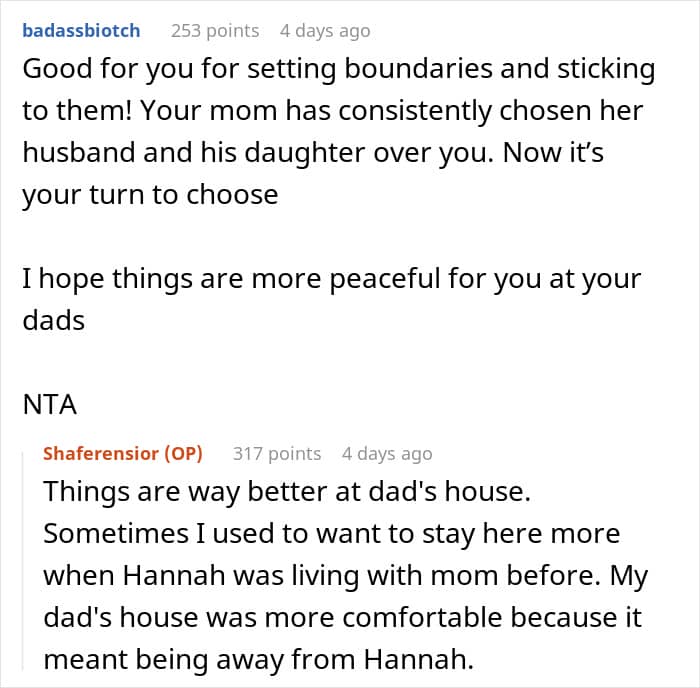
Task: Click the (OP) tag beside Shaferensior
Action: coord(183,453)
